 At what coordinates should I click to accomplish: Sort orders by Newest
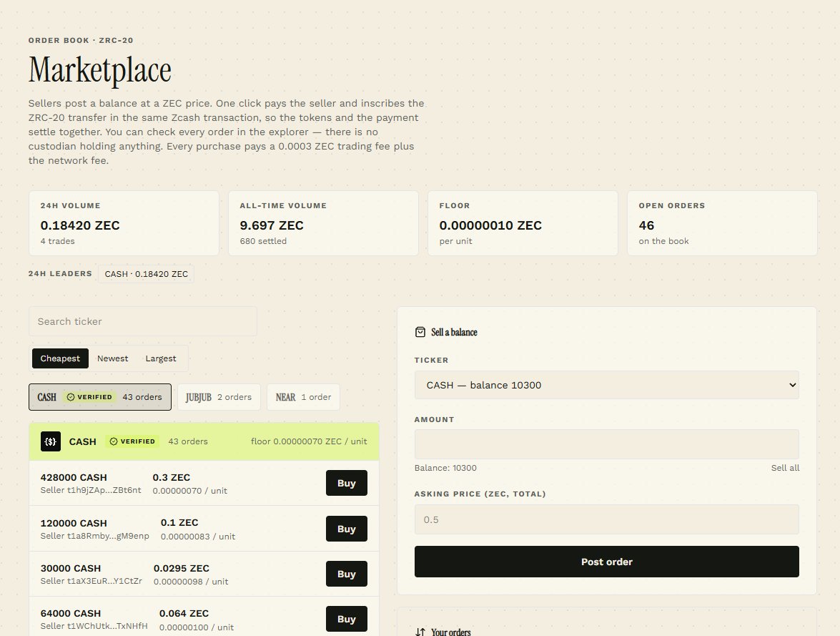point(112,358)
